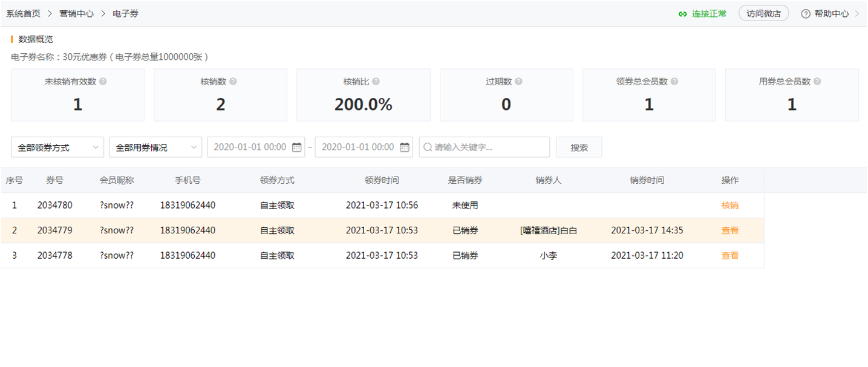Click 查看 for coupon 2034779

point(729,230)
